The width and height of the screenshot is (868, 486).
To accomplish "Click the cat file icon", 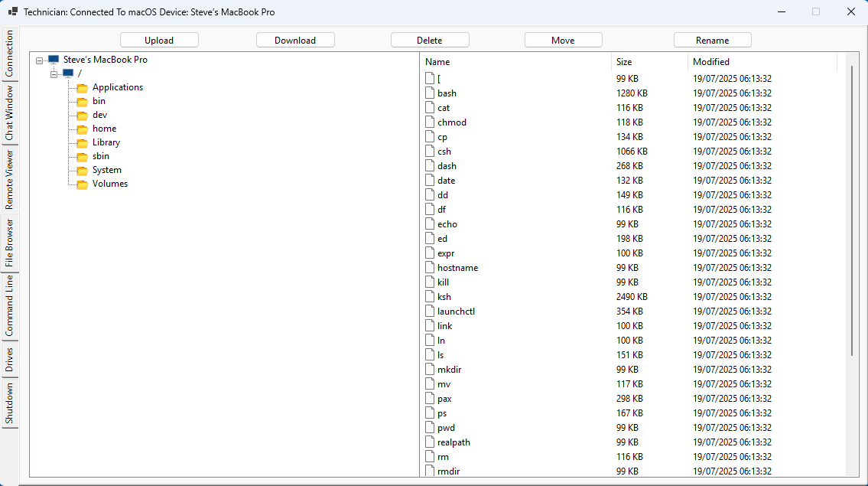I will [430, 107].
